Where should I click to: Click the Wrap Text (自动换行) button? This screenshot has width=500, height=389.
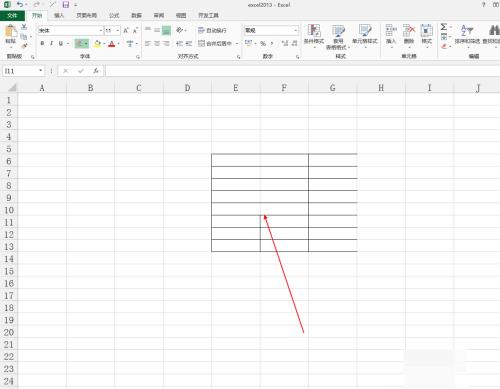pos(212,30)
